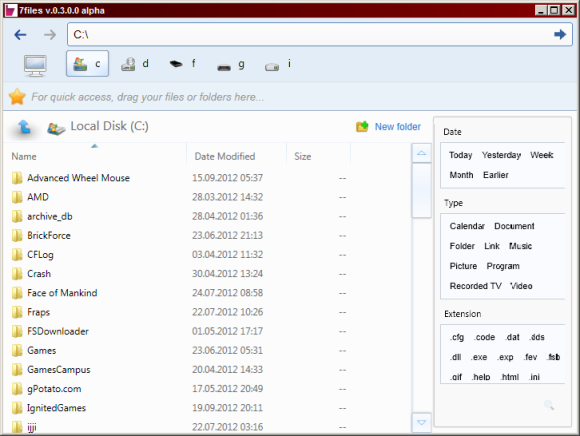Go up one folder level
This screenshot has width=580, height=436.
pos(24,127)
